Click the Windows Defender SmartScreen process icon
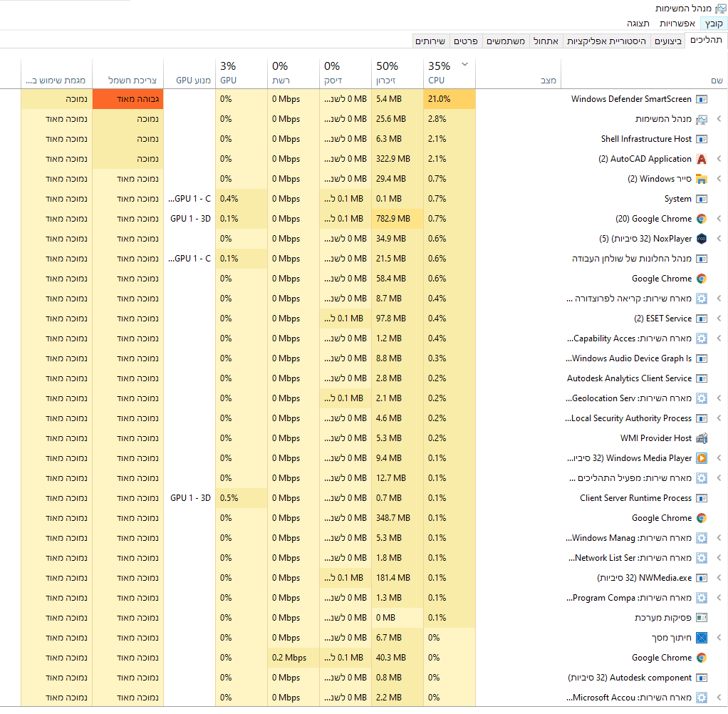 pos(702,99)
